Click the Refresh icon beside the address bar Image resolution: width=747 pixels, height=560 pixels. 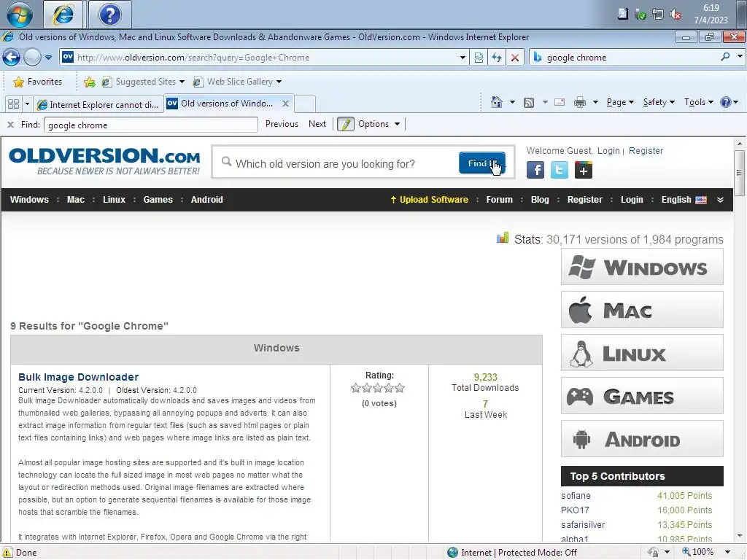pyautogui.click(x=497, y=58)
